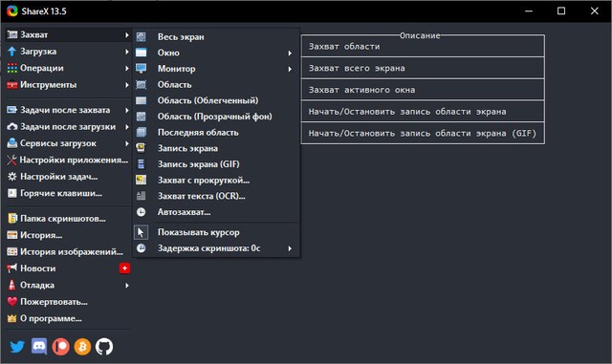Choose Последняя область entry

coord(216,132)
